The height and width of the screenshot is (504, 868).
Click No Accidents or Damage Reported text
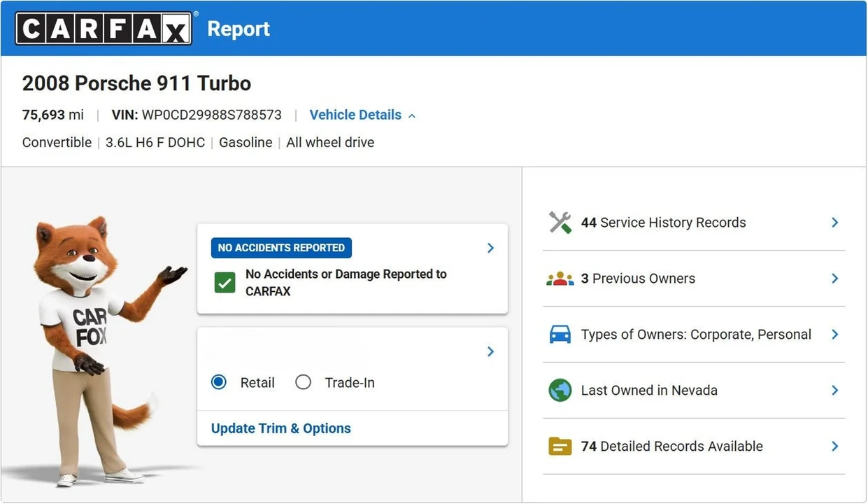346,283
